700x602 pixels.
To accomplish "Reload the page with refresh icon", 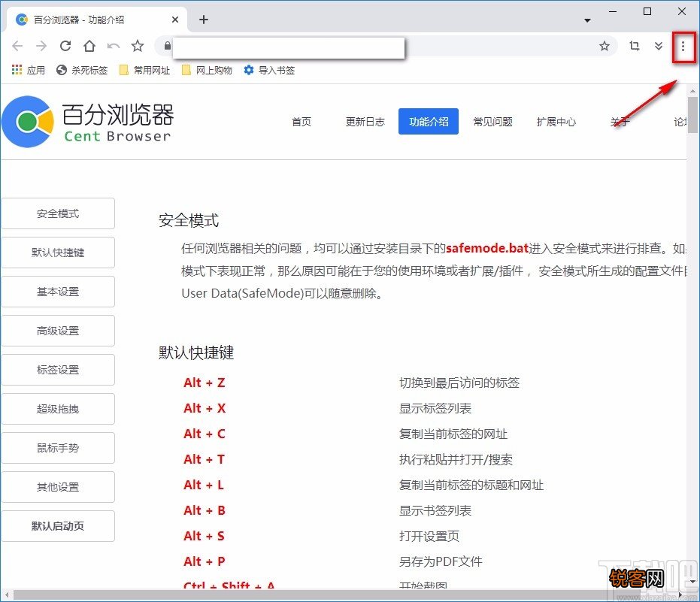I will point(65,46).
